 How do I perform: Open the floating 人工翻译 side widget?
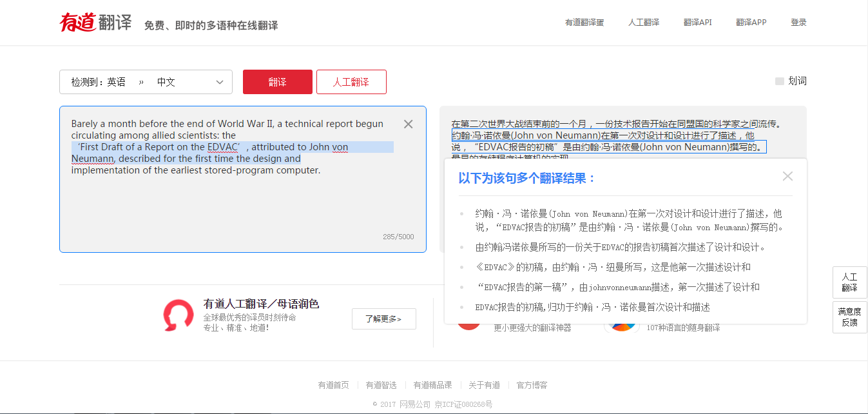point(849,282)
